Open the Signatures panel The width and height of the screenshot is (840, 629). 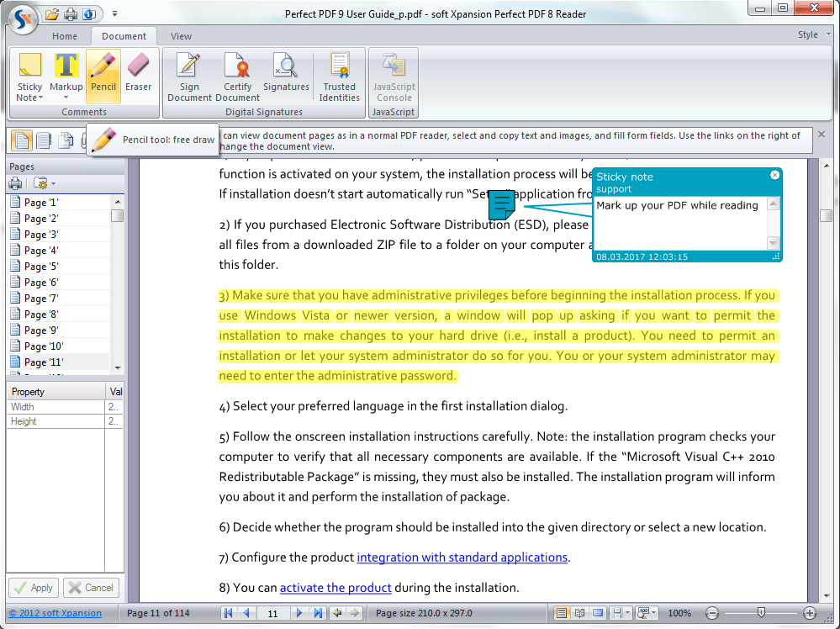click(286, 71)
